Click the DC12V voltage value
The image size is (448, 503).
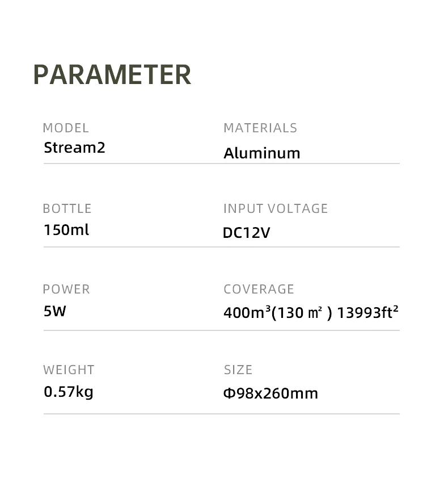click(x=246, y=233)
